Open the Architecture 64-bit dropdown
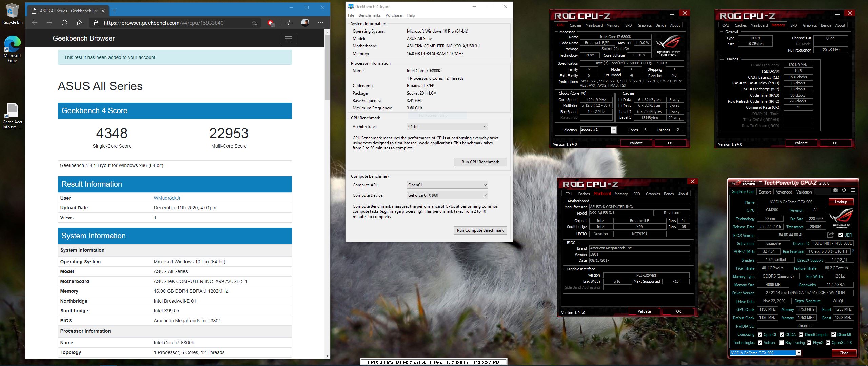This screenshot has width=868, height=366. pyautogui.click(x=448, y=127)
